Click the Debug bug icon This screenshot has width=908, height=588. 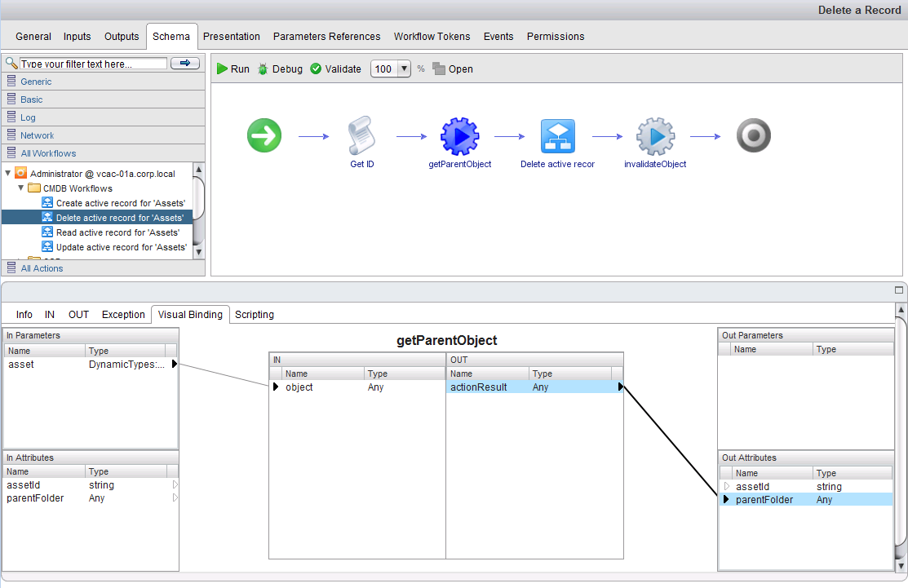tap(263, 69)
